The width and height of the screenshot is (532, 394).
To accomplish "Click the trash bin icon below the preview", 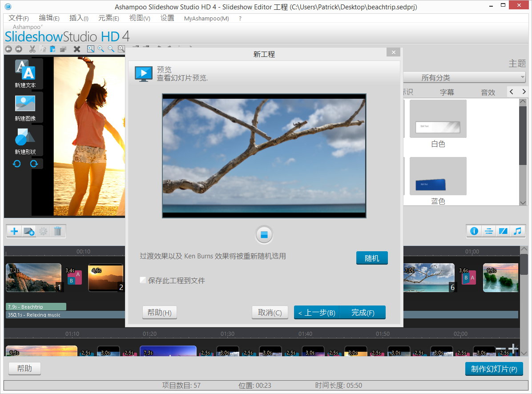I will pyautogui.click(x=58, y=231).
